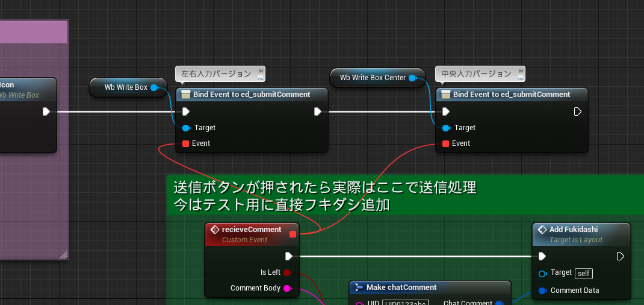Click Event delegate pin of Bind Event under 左右入力バージョン
Image resolution: width=644 pixels, height=305 pixels.
(185, 143)
